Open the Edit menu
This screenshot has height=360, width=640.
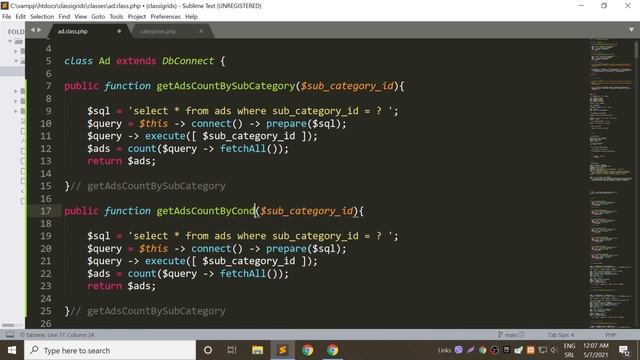(20, 17)
